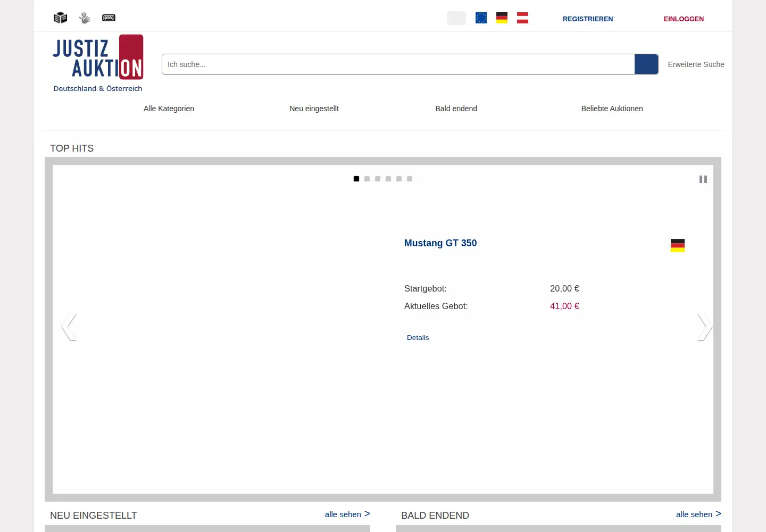The width and height of the screenshot is (766, 532).
Task: Click the 'Startgebot:' label
Action: tap(426, 288)
